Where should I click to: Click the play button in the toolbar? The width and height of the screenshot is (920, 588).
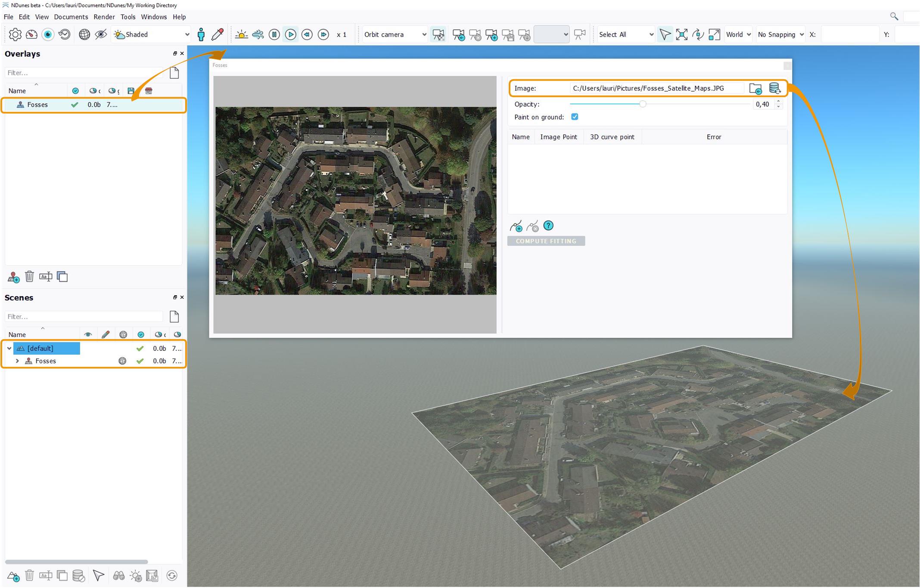coord(291,34)
